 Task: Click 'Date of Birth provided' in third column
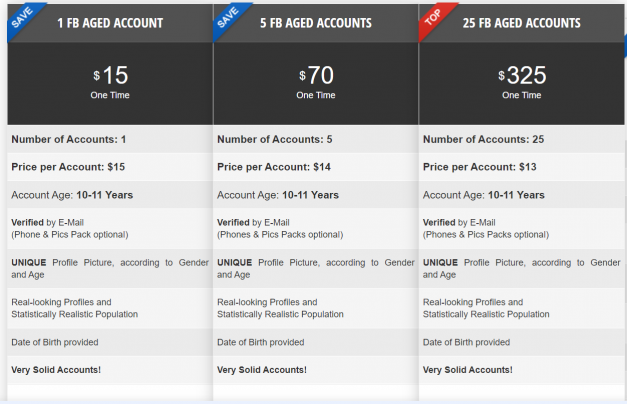coord(466,342)
